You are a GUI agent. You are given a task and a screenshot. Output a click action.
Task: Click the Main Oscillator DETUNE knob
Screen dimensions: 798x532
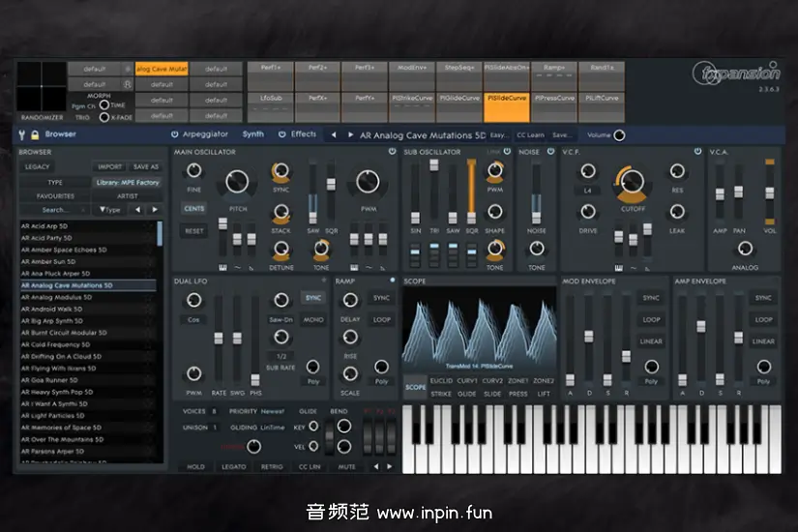click(281, 249)
